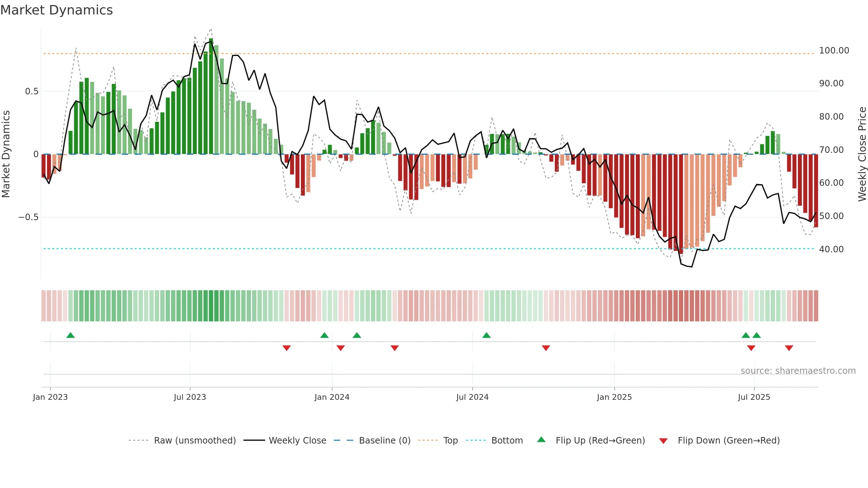
Task: Click the 90.00 price axis label
Action: (831, 83)
